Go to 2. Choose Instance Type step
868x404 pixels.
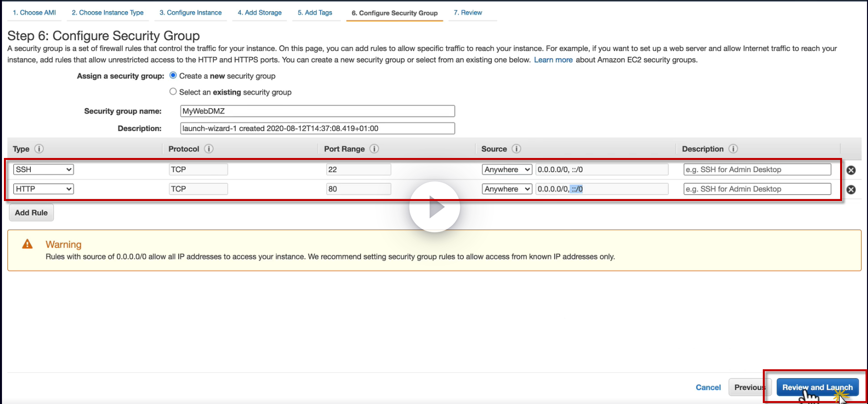coord(108,13)
